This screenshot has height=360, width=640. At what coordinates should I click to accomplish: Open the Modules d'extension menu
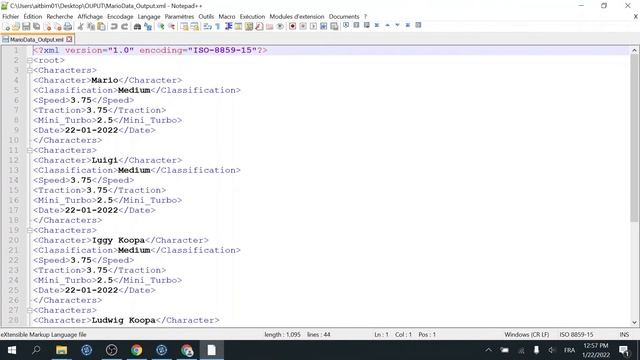[297, 16]
